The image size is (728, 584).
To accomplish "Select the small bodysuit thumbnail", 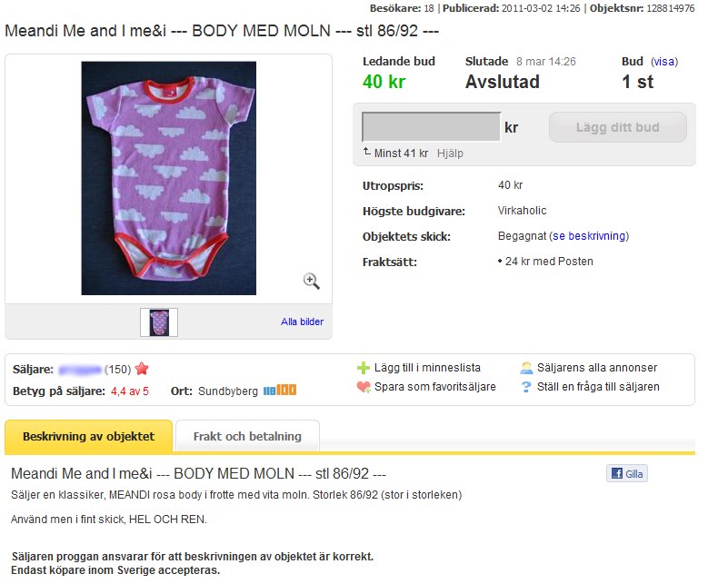I will click(x=159, y=322).
